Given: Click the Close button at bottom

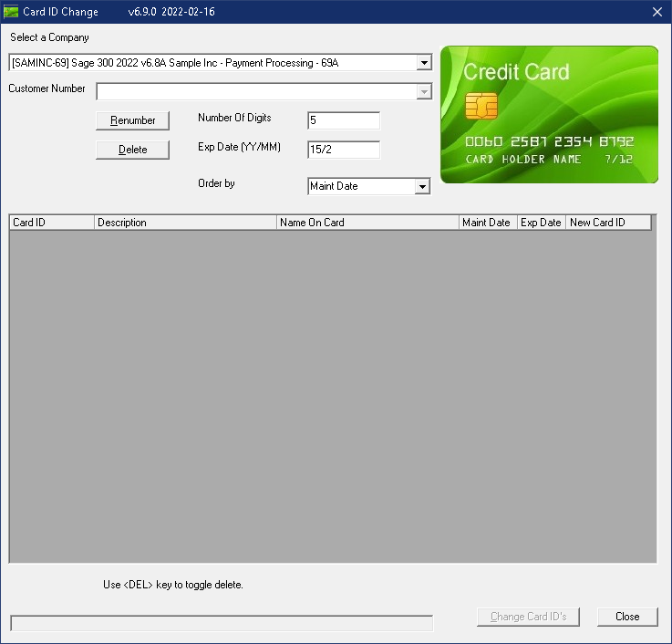Looking at the screenshot, I should coord(627,617).
